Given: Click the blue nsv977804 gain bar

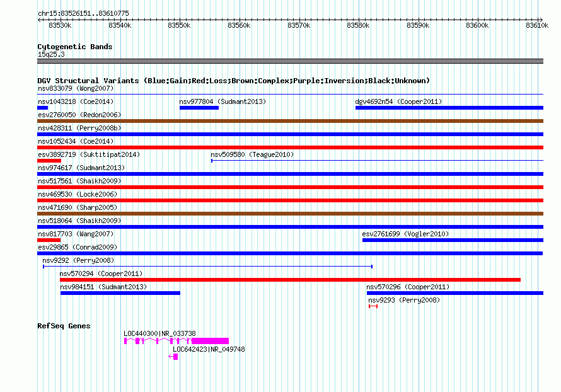Looking at the screenshot, I should tap(199, 108).
